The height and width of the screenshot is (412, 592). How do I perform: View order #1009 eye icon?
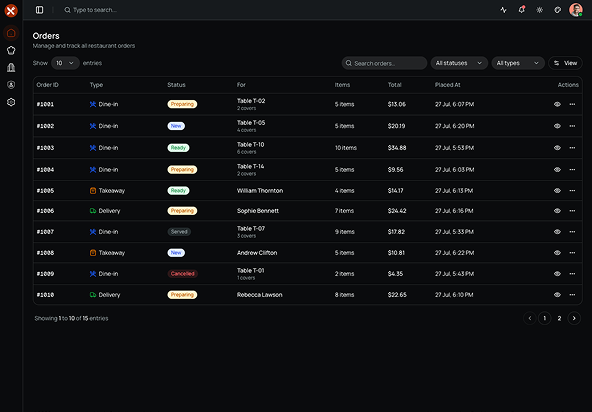[x=557, y=274]
